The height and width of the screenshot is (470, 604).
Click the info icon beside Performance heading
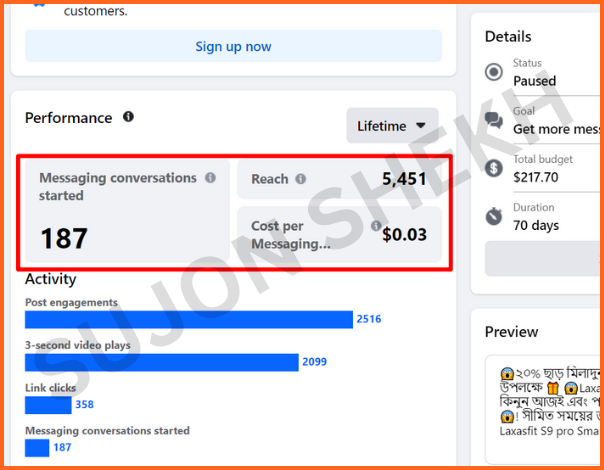(x=128, y=117)
